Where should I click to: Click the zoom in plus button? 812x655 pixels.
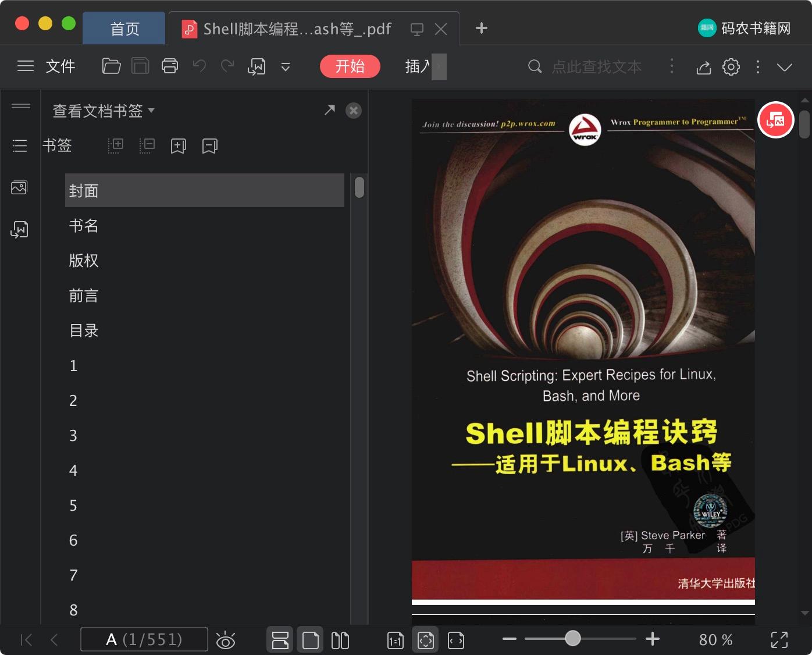(x=653, y=639)
